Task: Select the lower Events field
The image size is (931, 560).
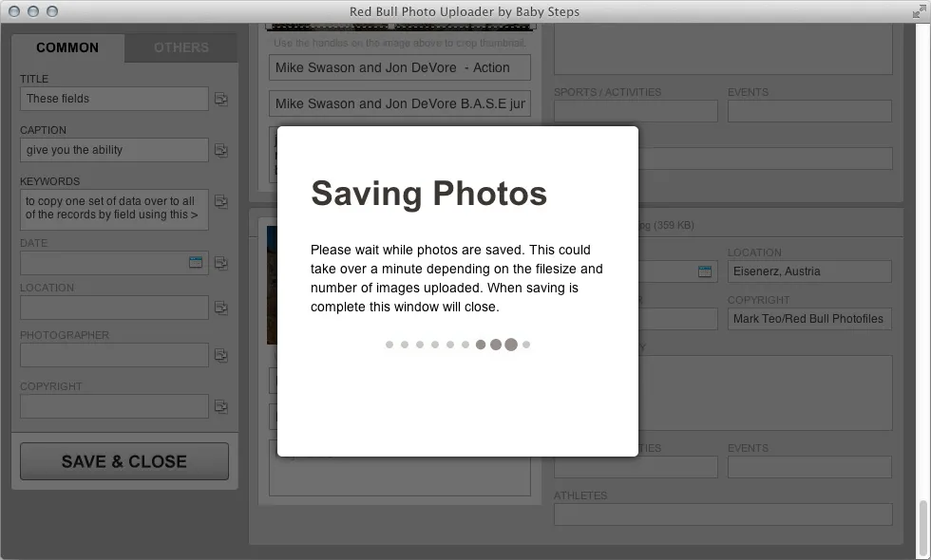Action: pyautogui.click(x=809, y=467)
